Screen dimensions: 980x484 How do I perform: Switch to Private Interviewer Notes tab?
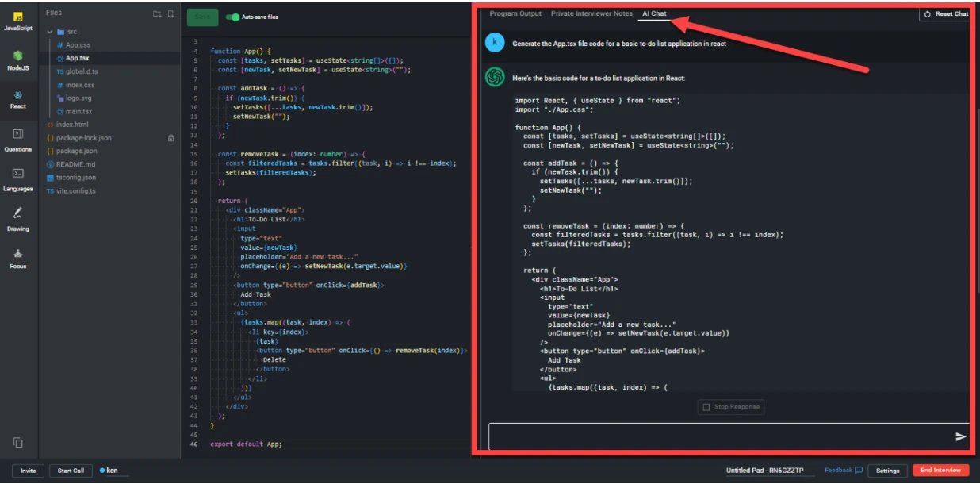591,13
